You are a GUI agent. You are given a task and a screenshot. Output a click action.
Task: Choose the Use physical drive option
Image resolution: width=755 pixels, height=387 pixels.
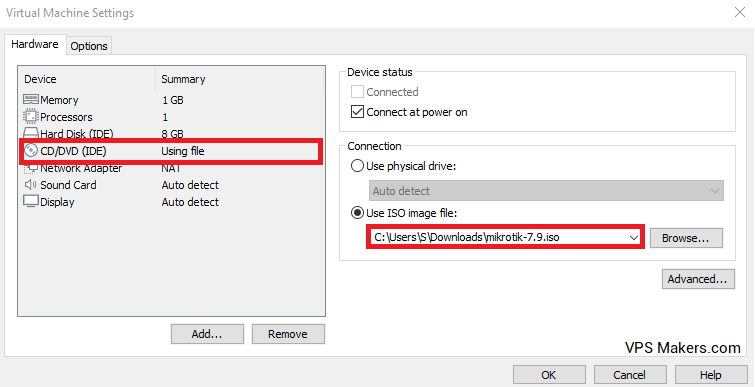click(357, 167)
